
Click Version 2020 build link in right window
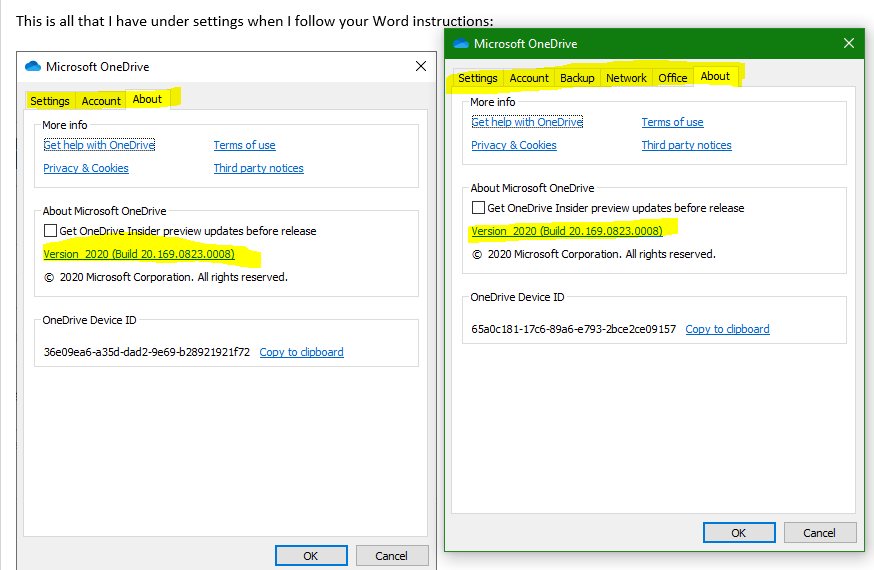(567, 231)
